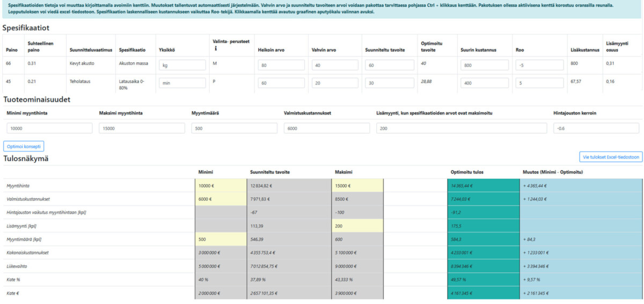Click the yellow Maksimi cell 15000 €

(357, 186)
